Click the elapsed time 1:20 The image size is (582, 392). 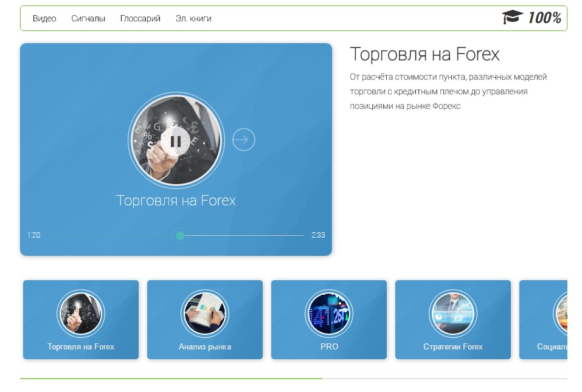coord(34,235)
